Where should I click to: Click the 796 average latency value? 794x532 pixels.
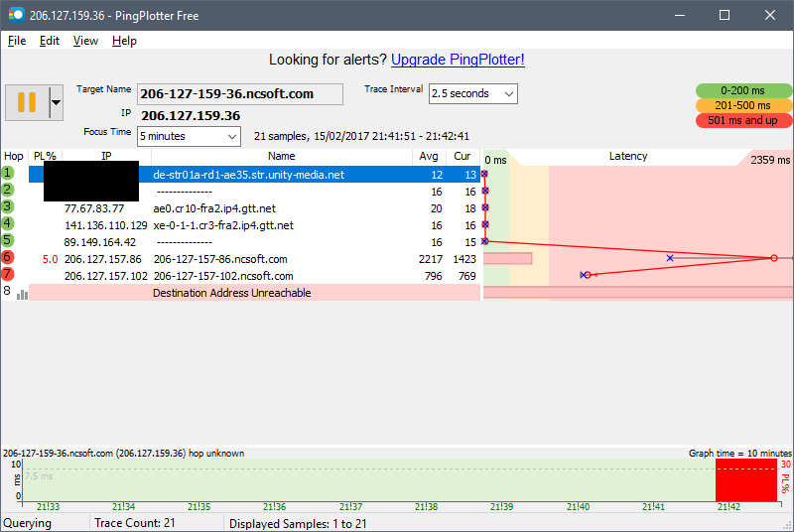click(434, 276)
